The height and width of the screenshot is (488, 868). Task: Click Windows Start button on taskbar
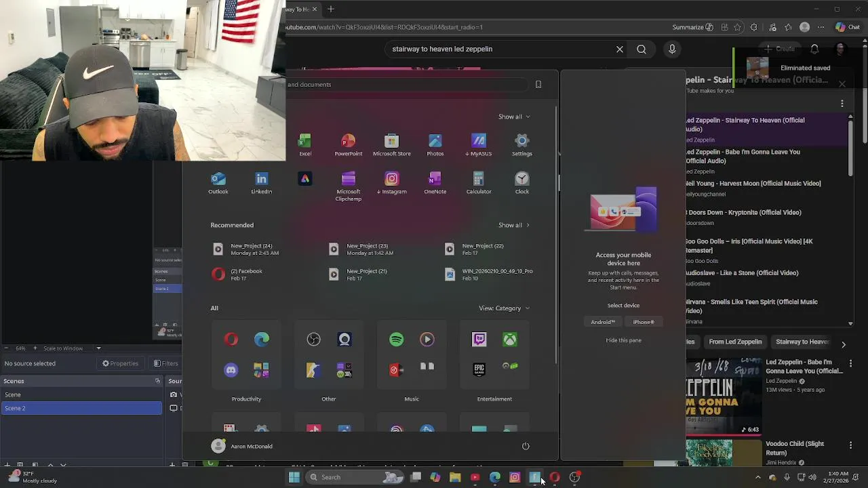click(294, 477)
